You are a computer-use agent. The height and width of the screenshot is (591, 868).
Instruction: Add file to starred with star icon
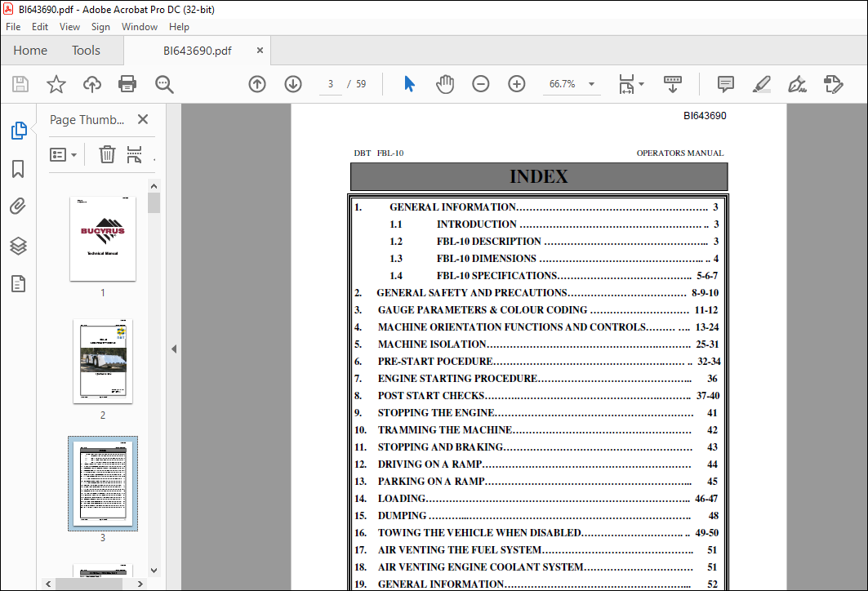(56, 84)
